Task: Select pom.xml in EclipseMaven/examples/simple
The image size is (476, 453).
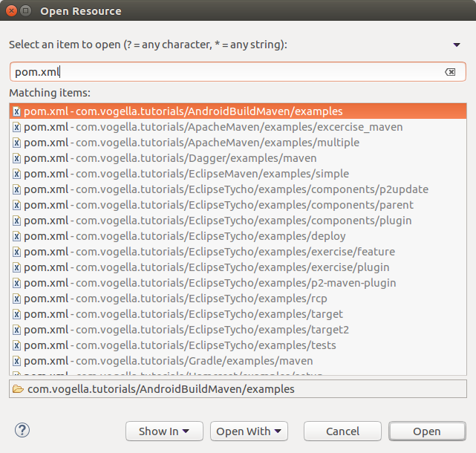Action: [x=238, y=174]
